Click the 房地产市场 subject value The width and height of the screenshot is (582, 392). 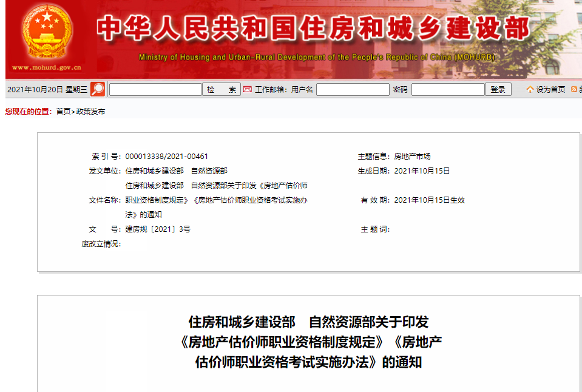coord(412,157)
